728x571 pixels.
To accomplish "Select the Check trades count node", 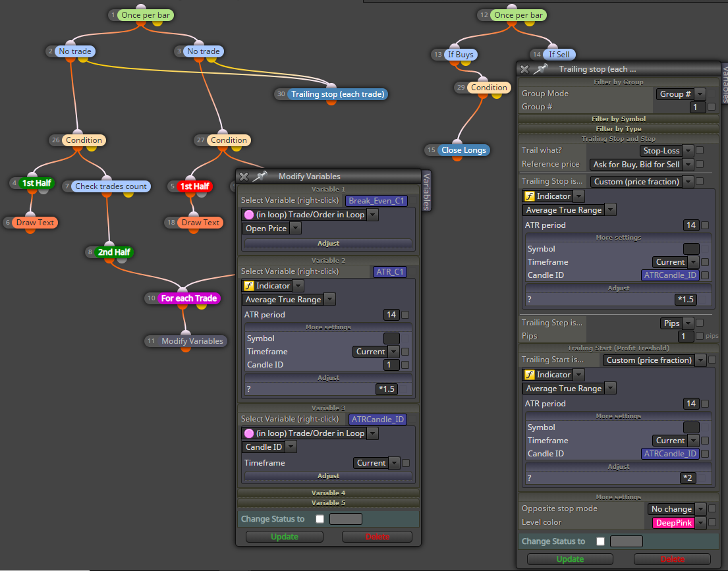I will click(111, 186).
